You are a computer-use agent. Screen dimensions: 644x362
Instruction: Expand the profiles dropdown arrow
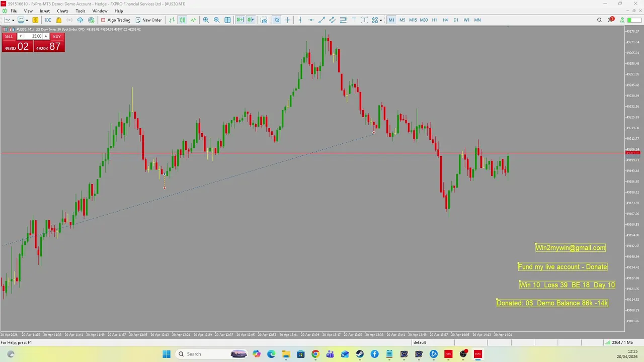(x=27, y=20)
